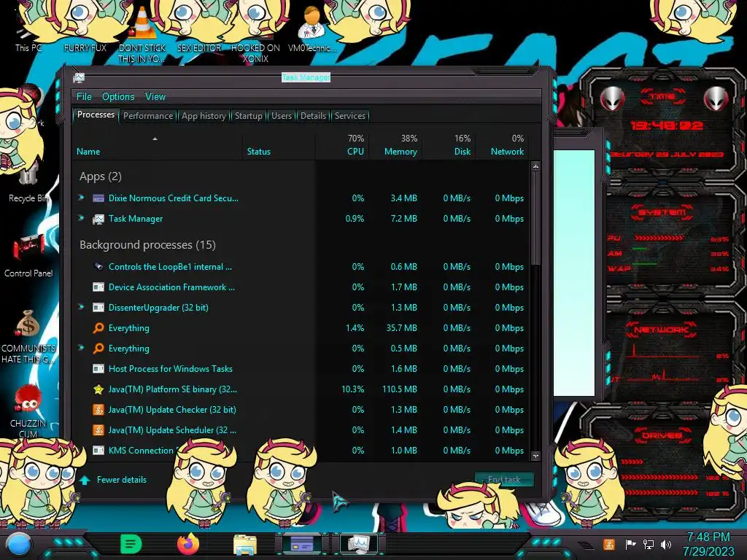Switch to the Users tab
747x560 pixels.
tap(282, 116)
